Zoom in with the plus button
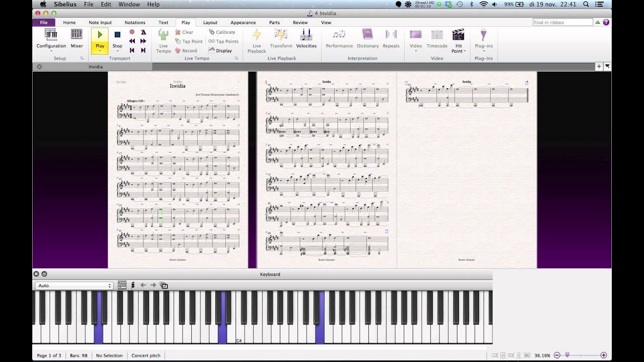The image size is (644, 362). pyautogui.click(x=604, y=355)
